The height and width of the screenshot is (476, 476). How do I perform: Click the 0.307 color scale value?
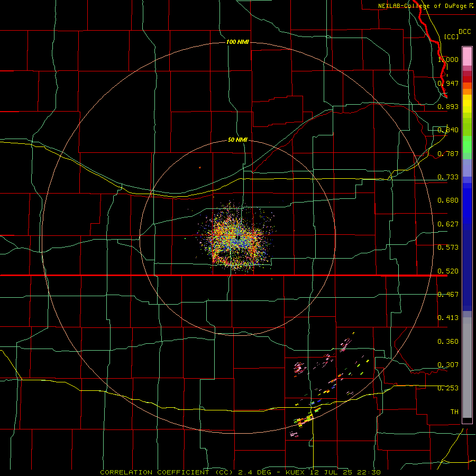(x=448, y=365)
